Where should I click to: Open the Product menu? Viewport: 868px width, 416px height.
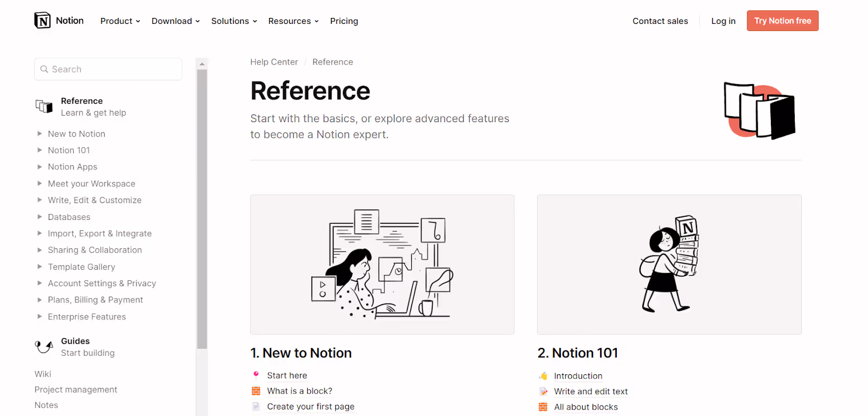tap(120, 21)
